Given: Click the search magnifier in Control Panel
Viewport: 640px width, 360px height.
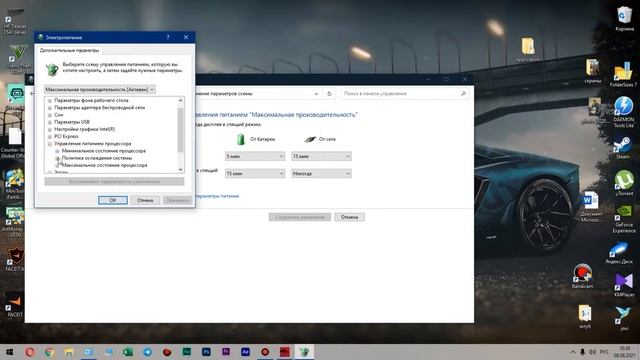Looking at the screenshot, I should click(x=463, y=94).
